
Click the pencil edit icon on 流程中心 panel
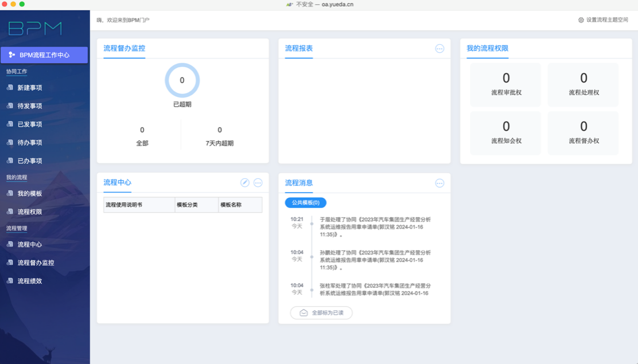click(x=244, y=182)
